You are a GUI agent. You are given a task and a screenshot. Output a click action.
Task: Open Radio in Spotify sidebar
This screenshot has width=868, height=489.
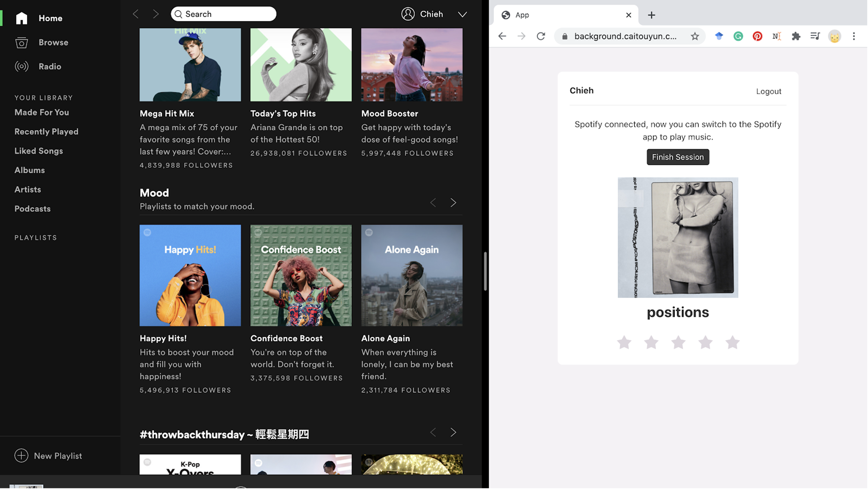tap(38, 66)
